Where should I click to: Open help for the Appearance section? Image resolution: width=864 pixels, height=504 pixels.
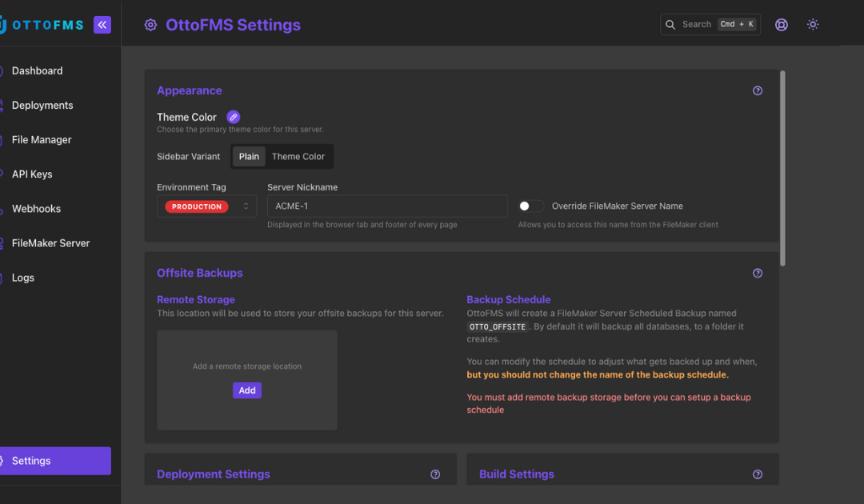click(x=757, y=91)
